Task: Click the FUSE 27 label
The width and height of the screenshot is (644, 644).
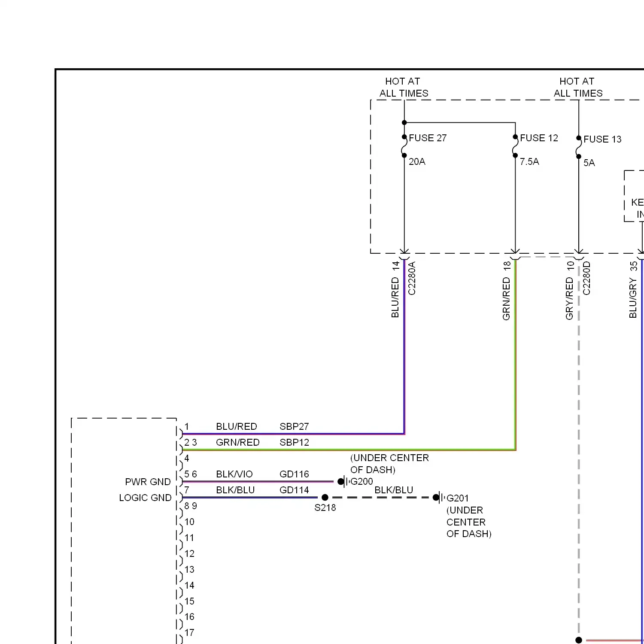Action: (x=428, y=138)
